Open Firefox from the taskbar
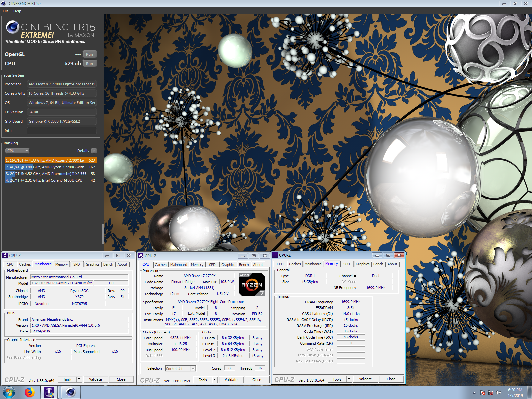 click(x=30, y=393)
